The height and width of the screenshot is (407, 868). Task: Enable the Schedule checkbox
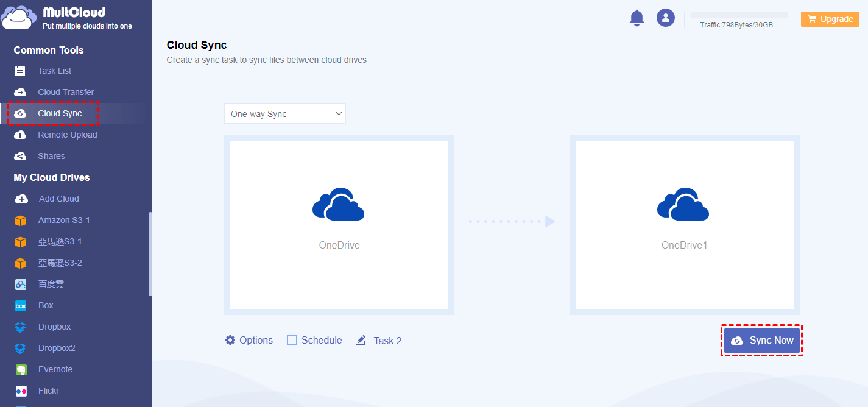point(292,340)
